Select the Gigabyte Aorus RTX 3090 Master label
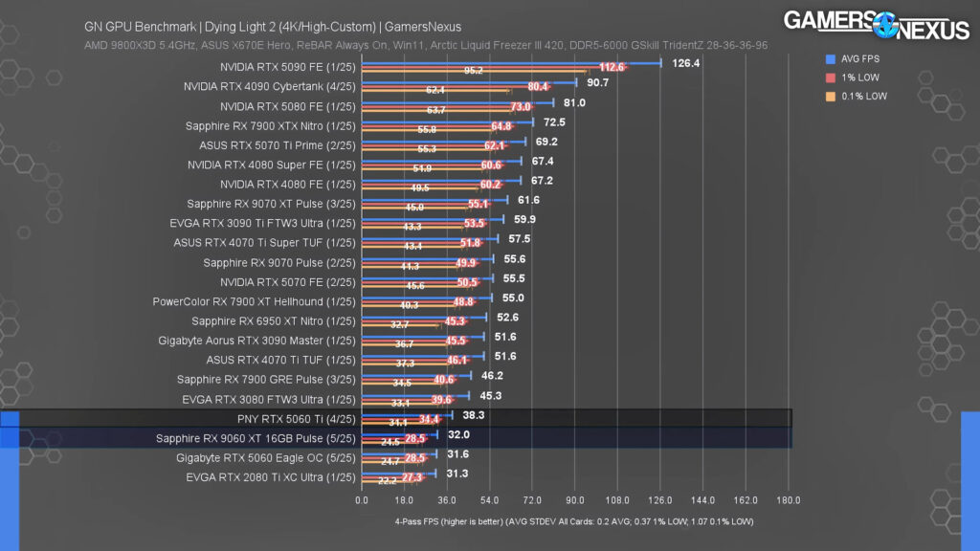 pos(256,341)
